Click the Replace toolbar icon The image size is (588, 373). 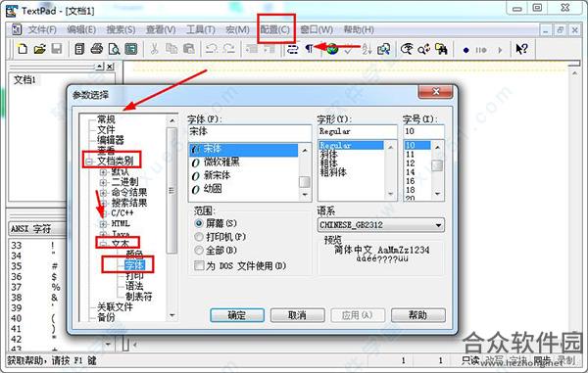click(424, 49)
